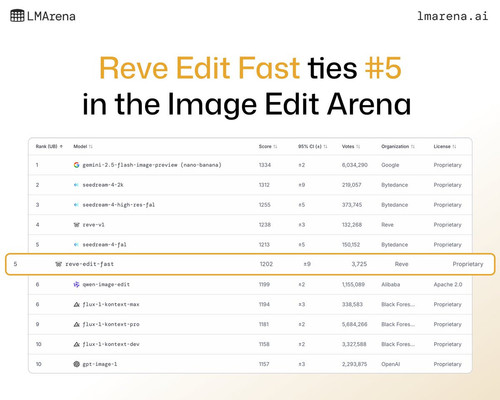Open the lmarena.ai link at top right
The height and width of the screenshot is (400, 500).
click(x=453, y=16)
